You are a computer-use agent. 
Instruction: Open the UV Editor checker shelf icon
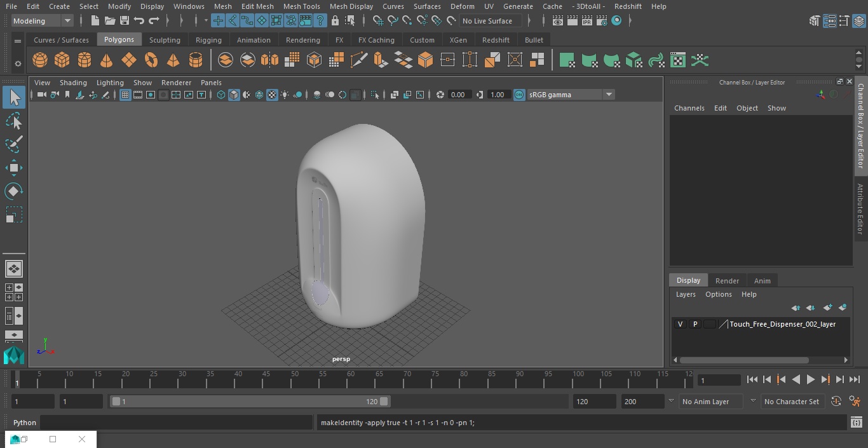click(678, 60)
